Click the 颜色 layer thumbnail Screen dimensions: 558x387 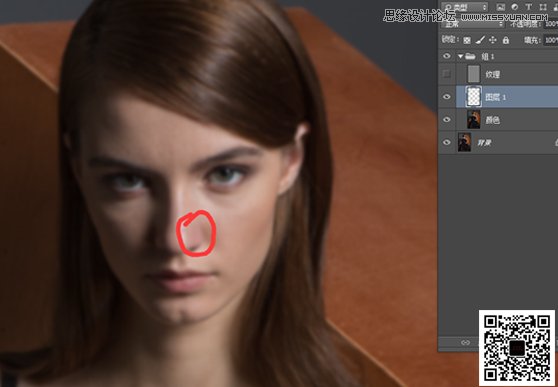pos(474,119)
